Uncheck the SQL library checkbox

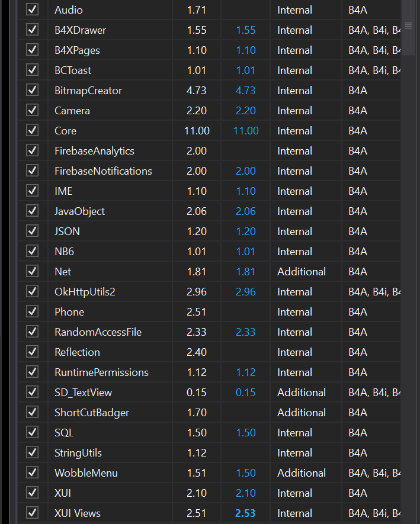click(33, 433)
